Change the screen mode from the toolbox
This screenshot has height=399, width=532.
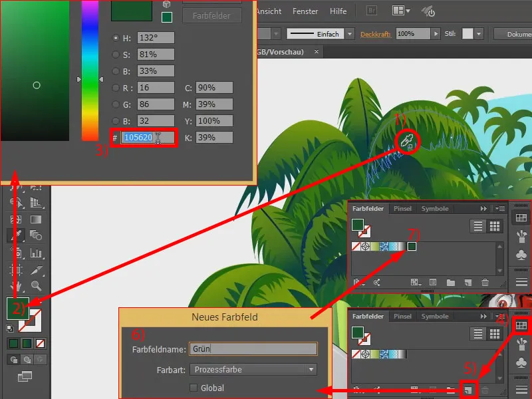pyautogui.click(x=25, y=376)
